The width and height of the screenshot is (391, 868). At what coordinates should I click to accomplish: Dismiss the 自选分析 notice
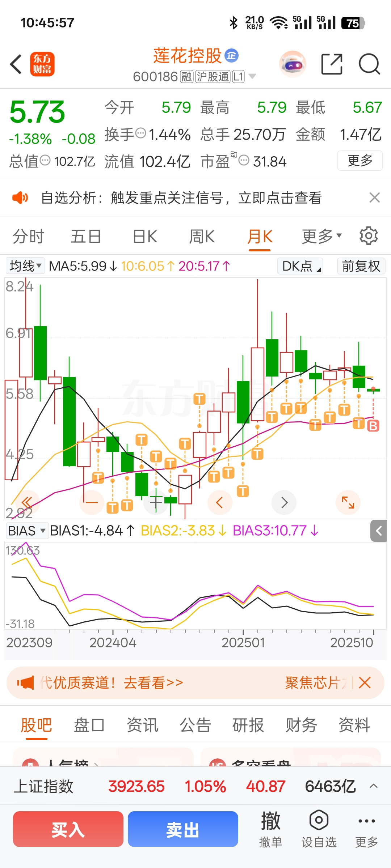pos(374,197)
